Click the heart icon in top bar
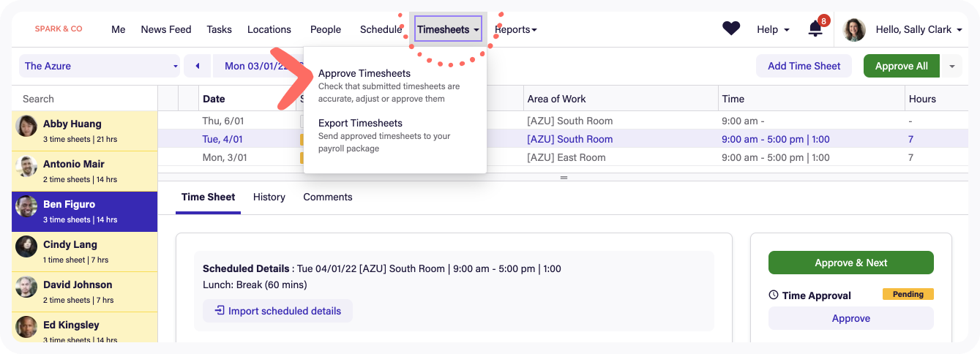The image size is (980, 354). [x=731, y=29]
